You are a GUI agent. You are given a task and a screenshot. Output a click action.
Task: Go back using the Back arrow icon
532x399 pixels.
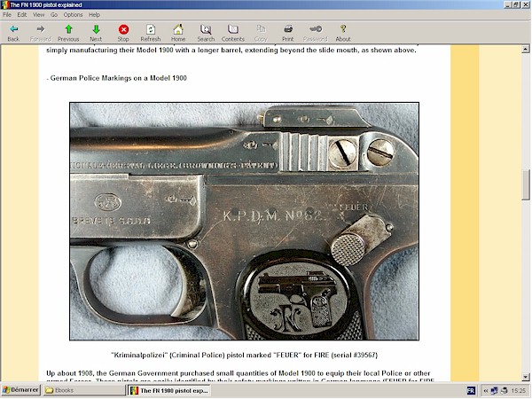[13, 29]
